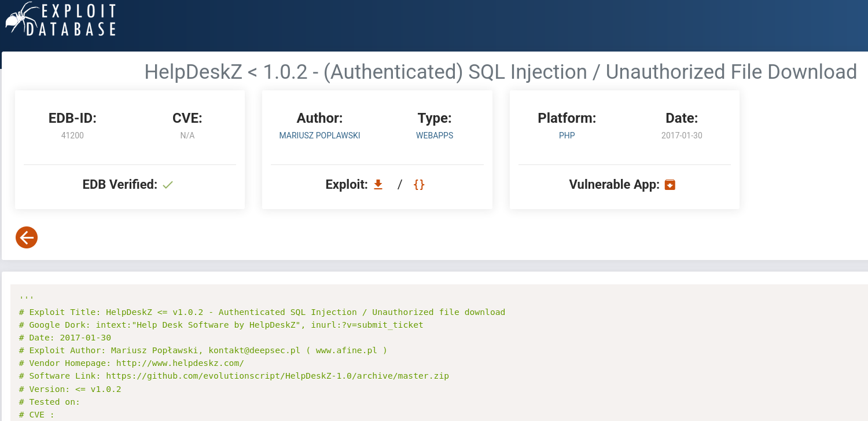Filter by WEBAPPS exploit type
Screen dimensions: 868x421
tap(435, 136)
